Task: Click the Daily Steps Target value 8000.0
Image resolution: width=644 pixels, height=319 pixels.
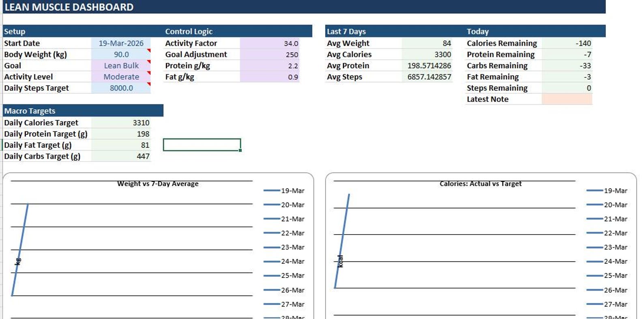Action: [x=121, y=88]
